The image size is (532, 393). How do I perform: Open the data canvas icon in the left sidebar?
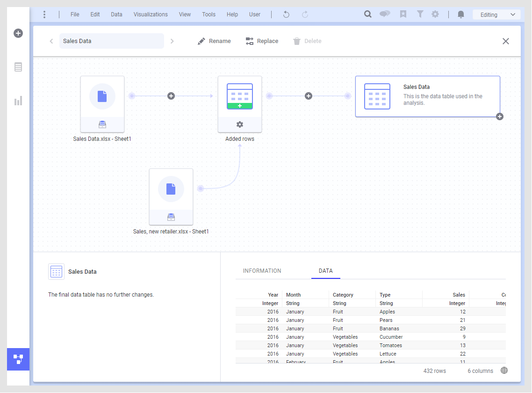pyautogui.click(x=18, y=359)
